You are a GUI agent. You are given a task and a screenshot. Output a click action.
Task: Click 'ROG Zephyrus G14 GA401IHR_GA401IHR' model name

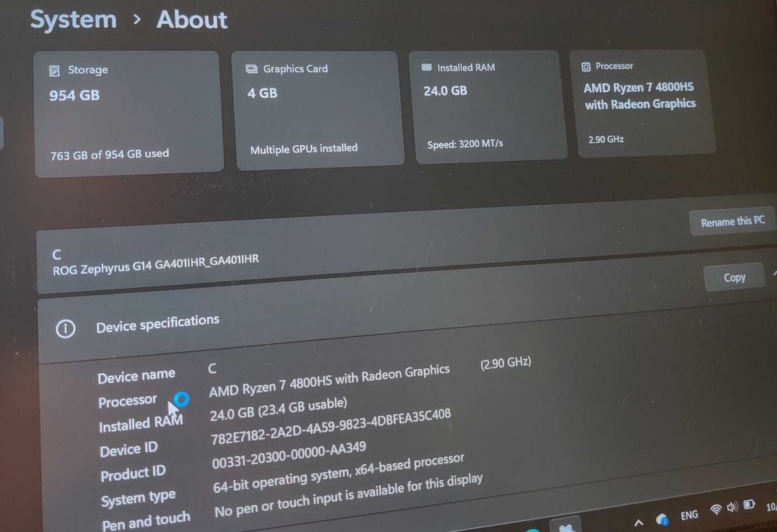pyautogui.click(x=155, y=264)
